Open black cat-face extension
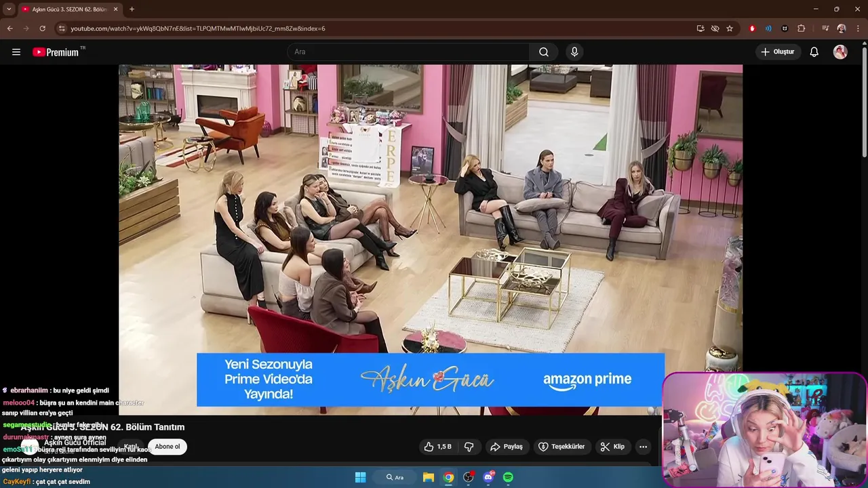 (785, 28)
